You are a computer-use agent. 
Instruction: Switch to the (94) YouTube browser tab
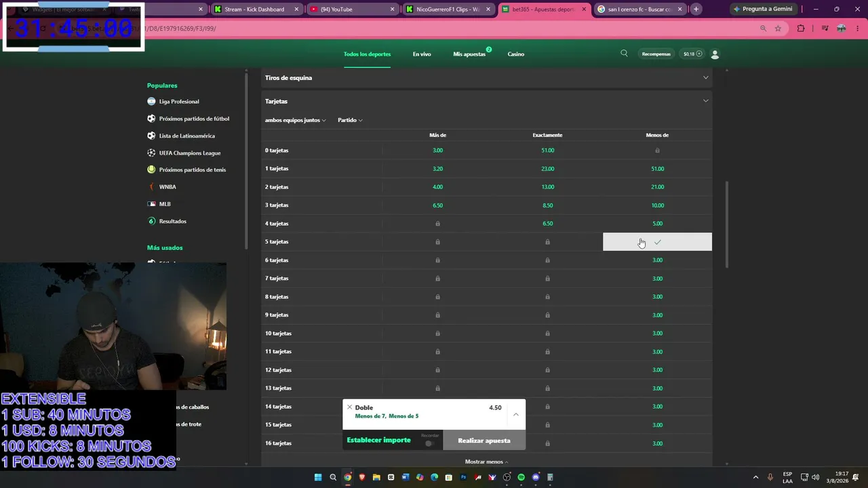tap(351, 9)
